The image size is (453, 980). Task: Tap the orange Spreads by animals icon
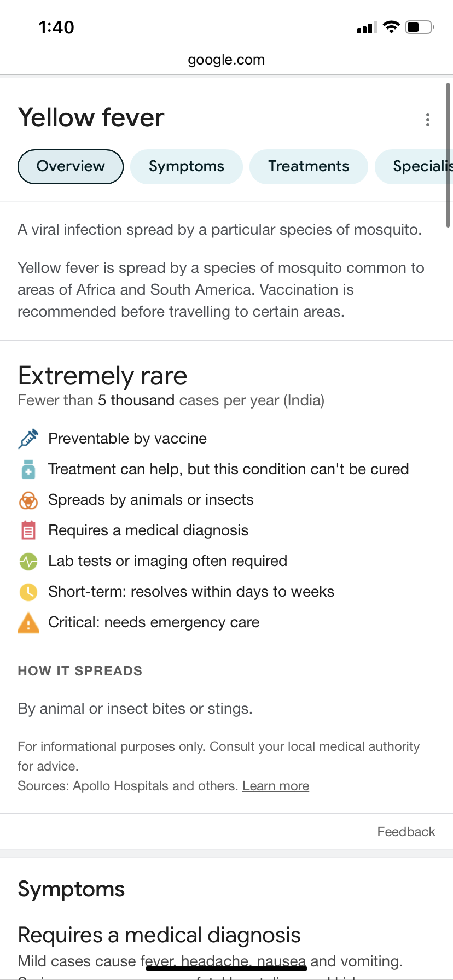pos(28,500)
